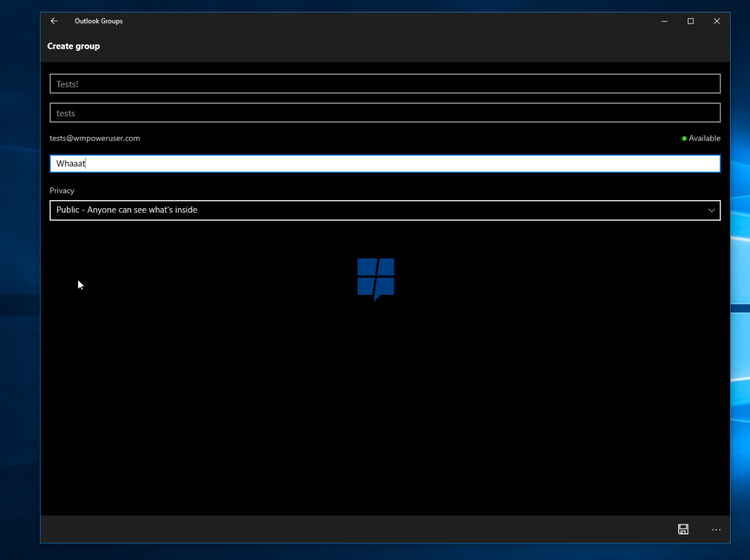Click the green Available status indicator

(x=701, y=138)
